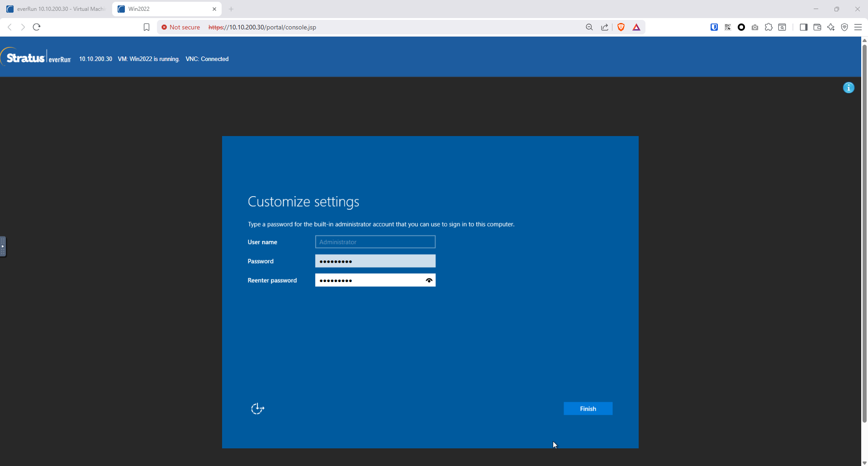Open the zoom level control

point(589,27)
